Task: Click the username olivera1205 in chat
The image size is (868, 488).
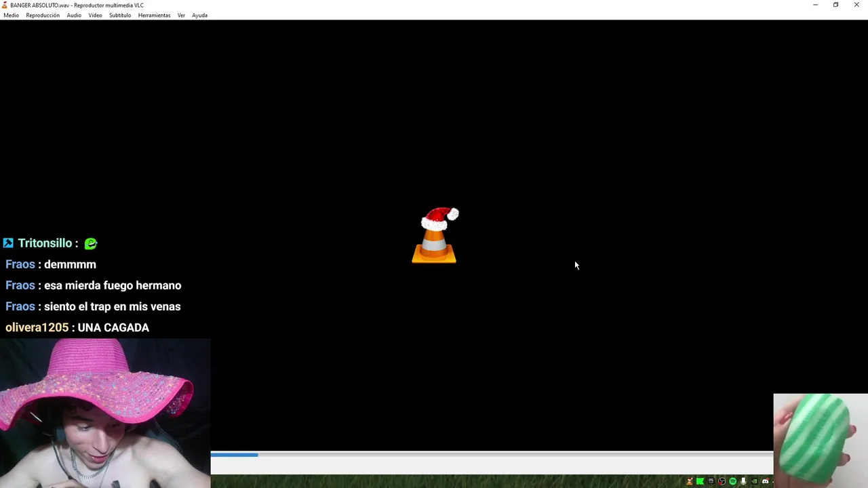Action: coord(37,327)
